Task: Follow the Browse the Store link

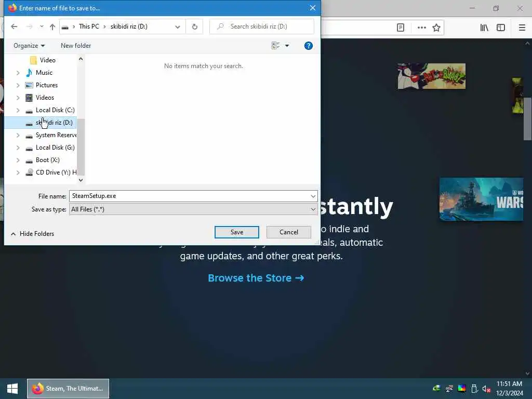Action: (256, 278)
